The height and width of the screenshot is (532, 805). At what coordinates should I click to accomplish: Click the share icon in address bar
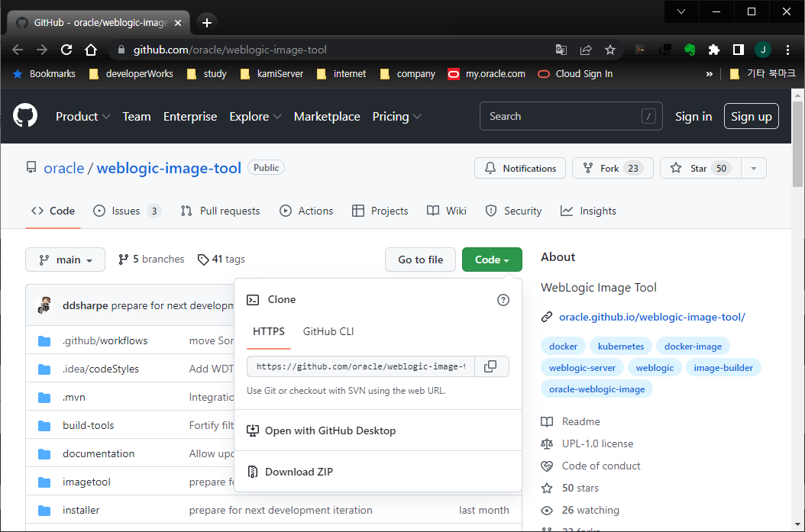point(586,50)
